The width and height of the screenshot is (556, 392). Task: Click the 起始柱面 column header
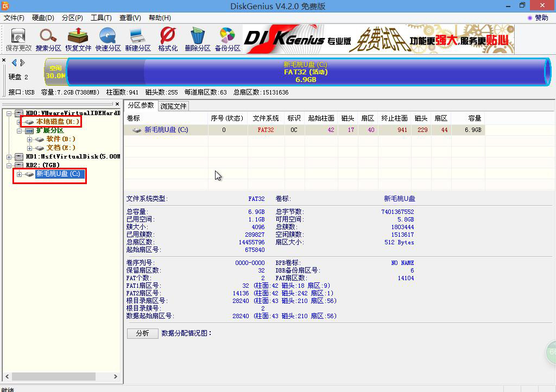321,118
